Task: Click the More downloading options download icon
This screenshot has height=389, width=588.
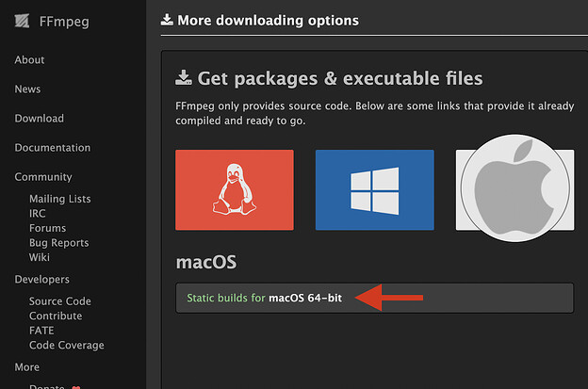Action: [167, 20]
